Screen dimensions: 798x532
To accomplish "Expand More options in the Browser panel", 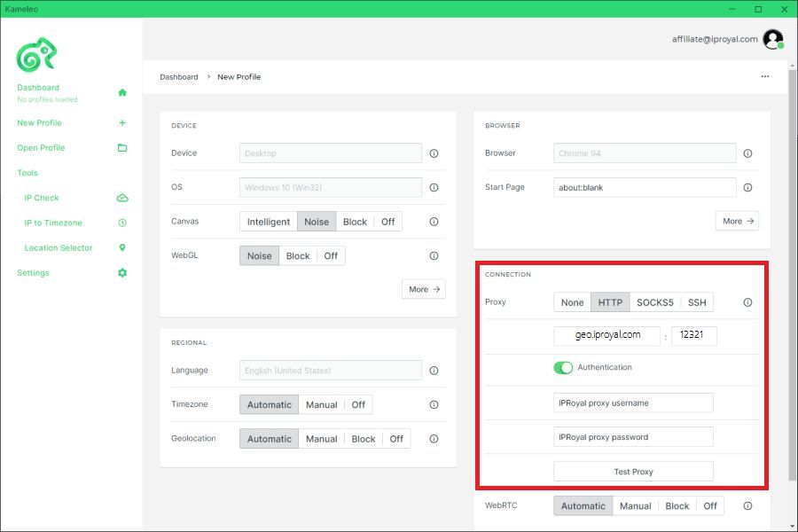I will [x=738, y=221].
